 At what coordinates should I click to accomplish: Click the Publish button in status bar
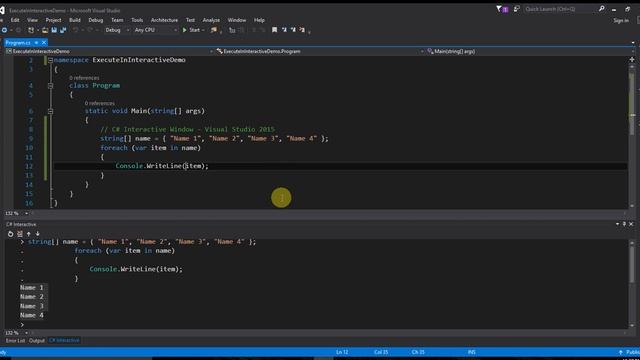tap(629, 352)
